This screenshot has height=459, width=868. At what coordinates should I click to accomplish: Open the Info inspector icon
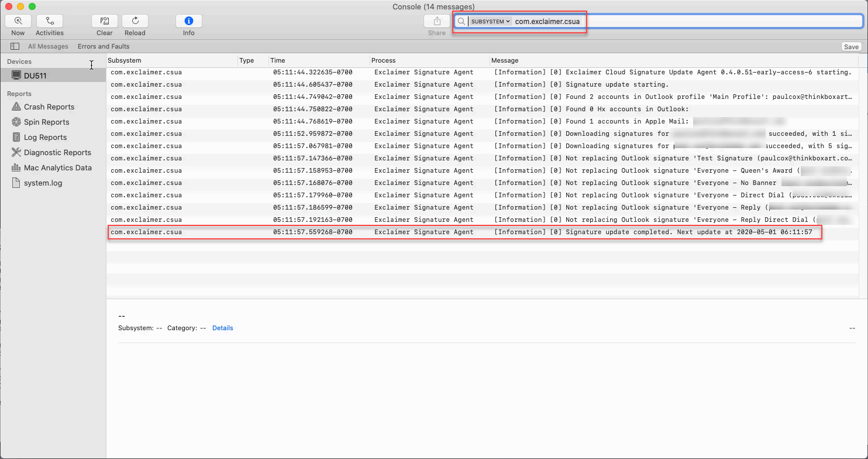click(188, 21)
